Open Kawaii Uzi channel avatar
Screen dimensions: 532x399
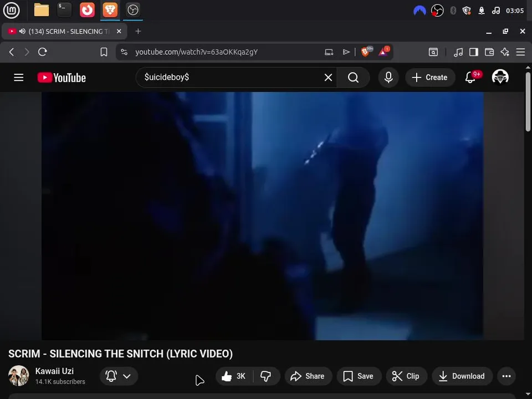[x=19, y=376]
